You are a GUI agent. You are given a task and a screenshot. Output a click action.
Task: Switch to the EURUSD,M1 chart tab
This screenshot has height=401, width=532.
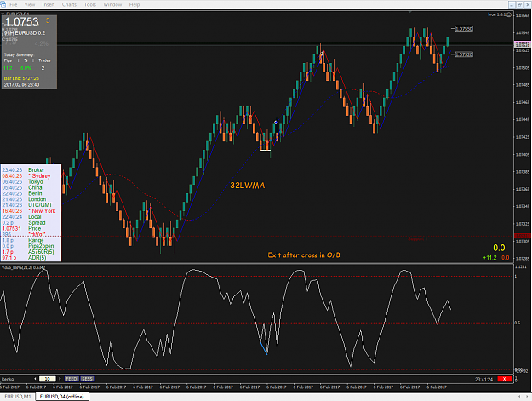coord(18,396)
